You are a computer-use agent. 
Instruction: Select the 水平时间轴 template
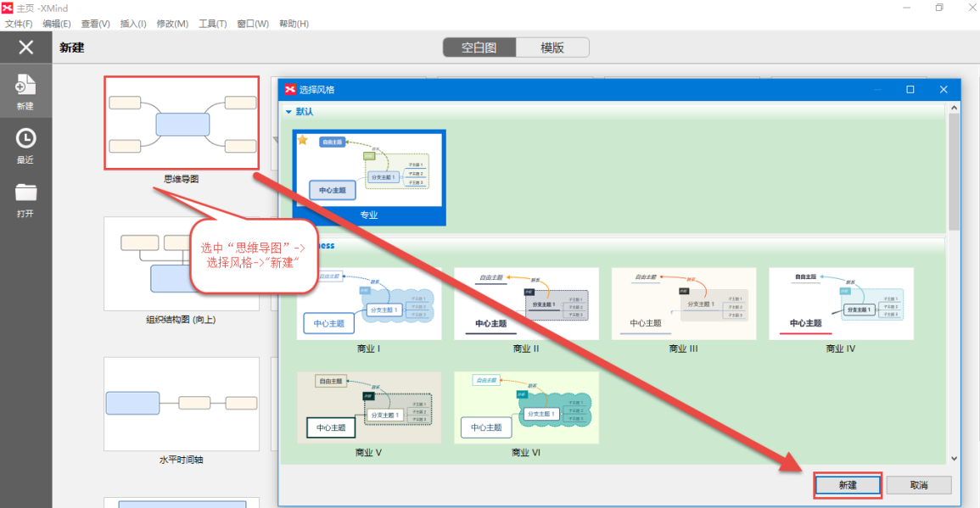click(182, 405)
